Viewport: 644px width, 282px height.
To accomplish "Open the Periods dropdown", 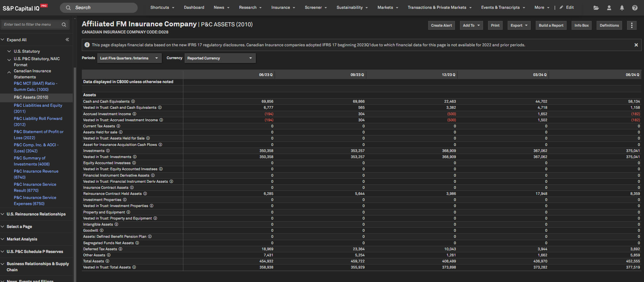I will (130, 58).
